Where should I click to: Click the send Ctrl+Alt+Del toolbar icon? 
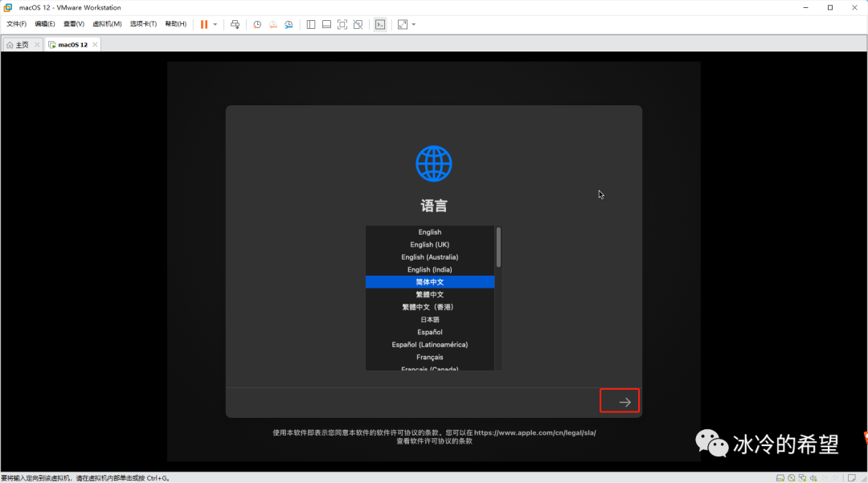(x=235, y=24)
